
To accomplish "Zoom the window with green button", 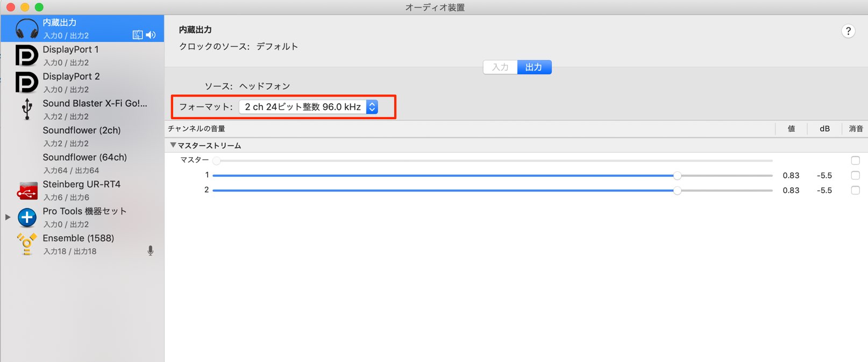I will (x=39, y=7).
